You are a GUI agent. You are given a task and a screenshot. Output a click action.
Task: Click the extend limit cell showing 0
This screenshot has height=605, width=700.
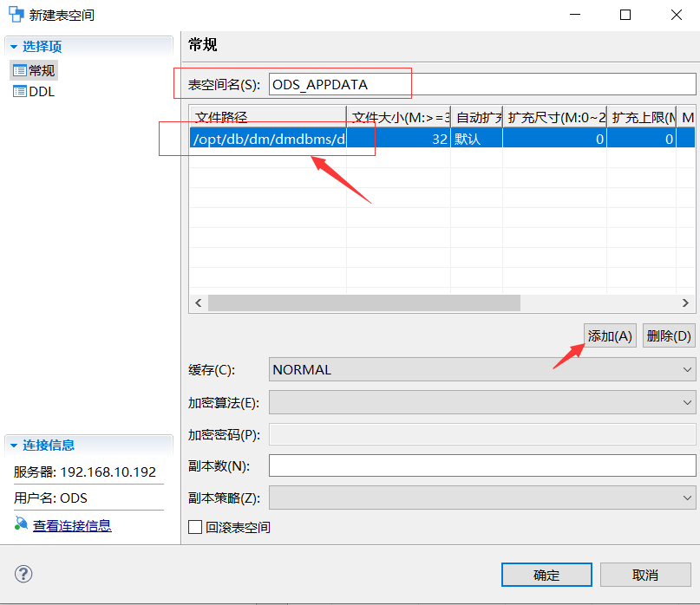point(642,139)
